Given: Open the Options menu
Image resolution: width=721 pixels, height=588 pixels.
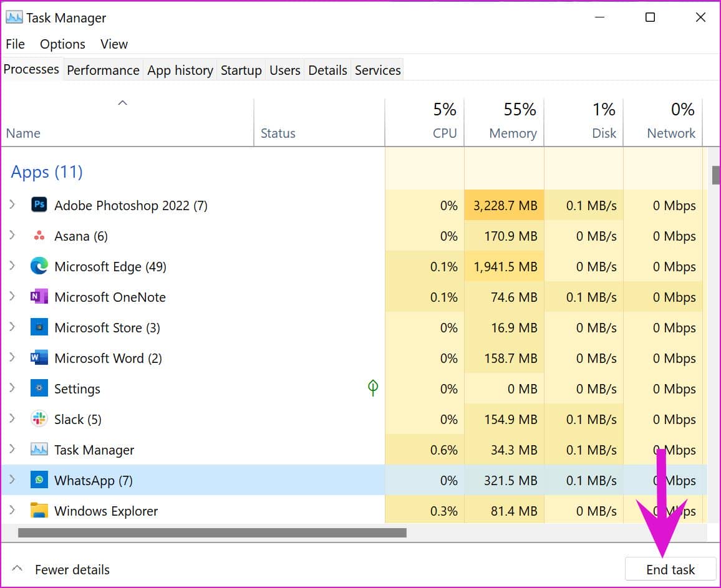Looking at the screenshot, I should 62,44.
